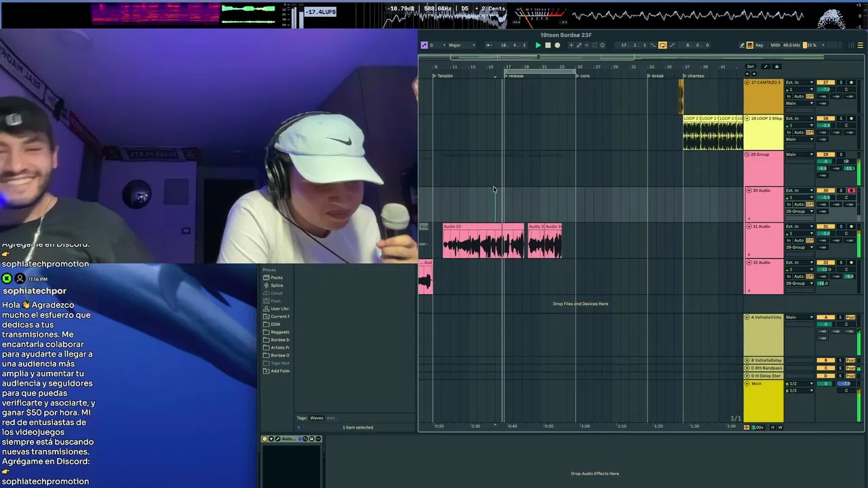
Task: Click the Punch-In switch icon
Action: (653, 45)
